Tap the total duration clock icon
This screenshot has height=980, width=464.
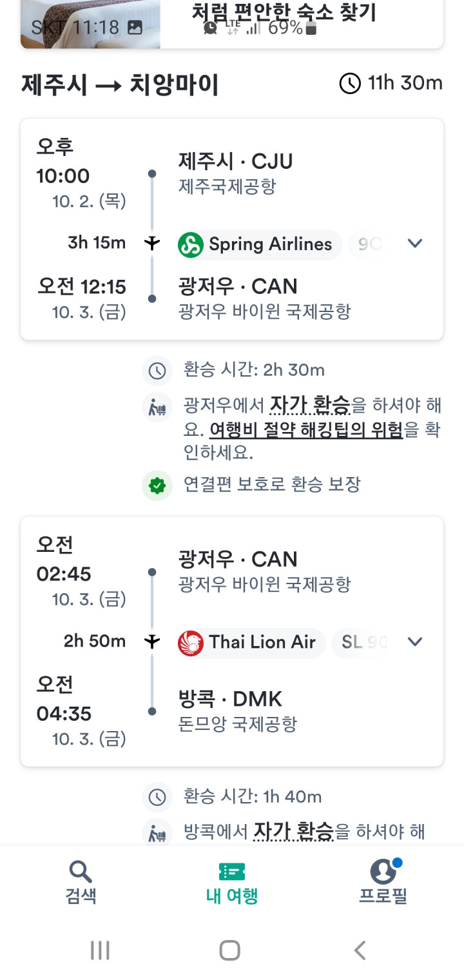tap(350, 84)
